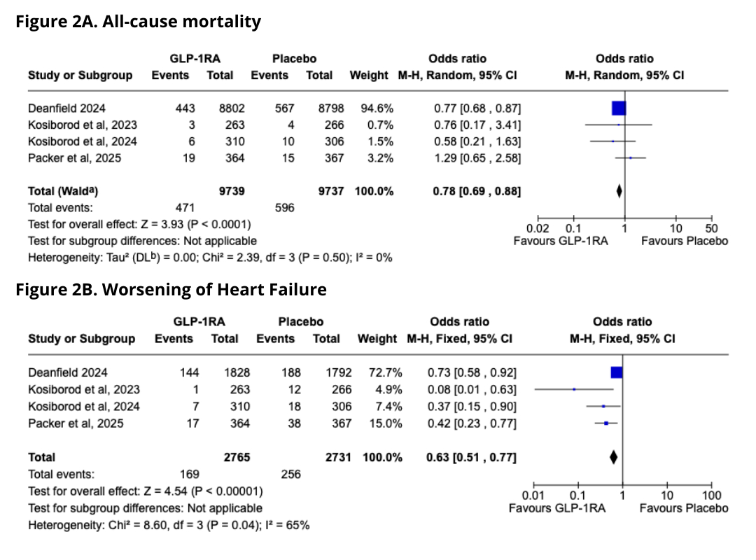Viewport: 756px width, 560px height.
Task: Click the Deanfield 2024 blue square in Figure 2B
Action: point(617,372)
